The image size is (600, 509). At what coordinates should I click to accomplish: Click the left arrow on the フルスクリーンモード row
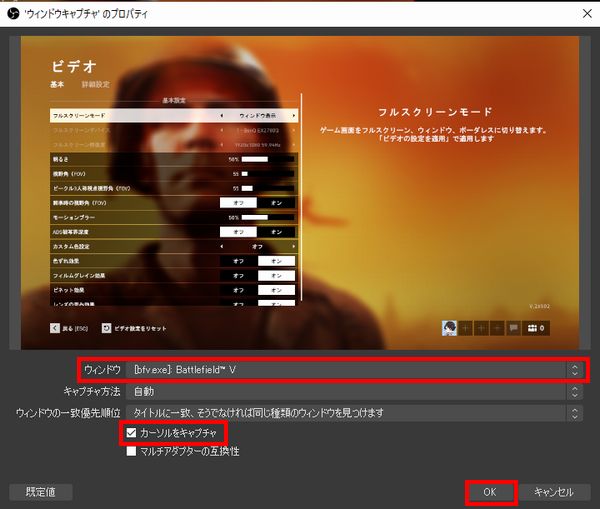pyautogui.click(x=222, y=116)
